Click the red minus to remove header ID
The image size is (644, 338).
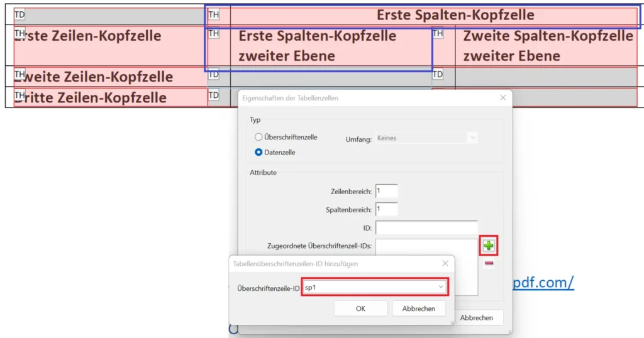pyautogui.click(x=489, y=263)
